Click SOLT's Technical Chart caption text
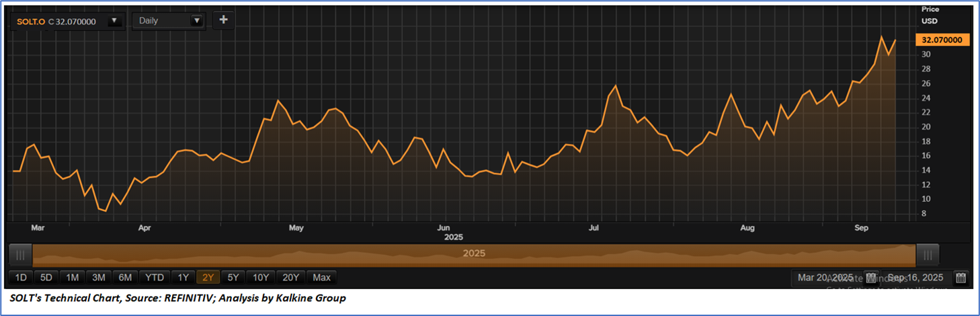Screen dimensions: 980x316 pos(178,298)
